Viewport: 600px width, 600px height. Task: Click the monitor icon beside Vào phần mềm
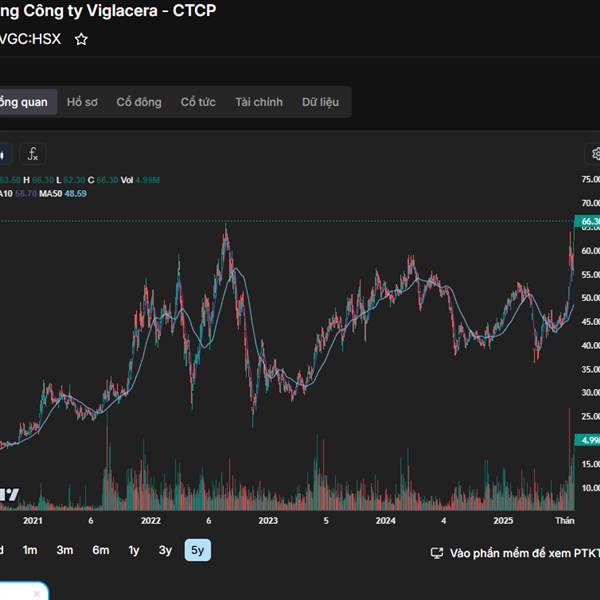(437, 553)
